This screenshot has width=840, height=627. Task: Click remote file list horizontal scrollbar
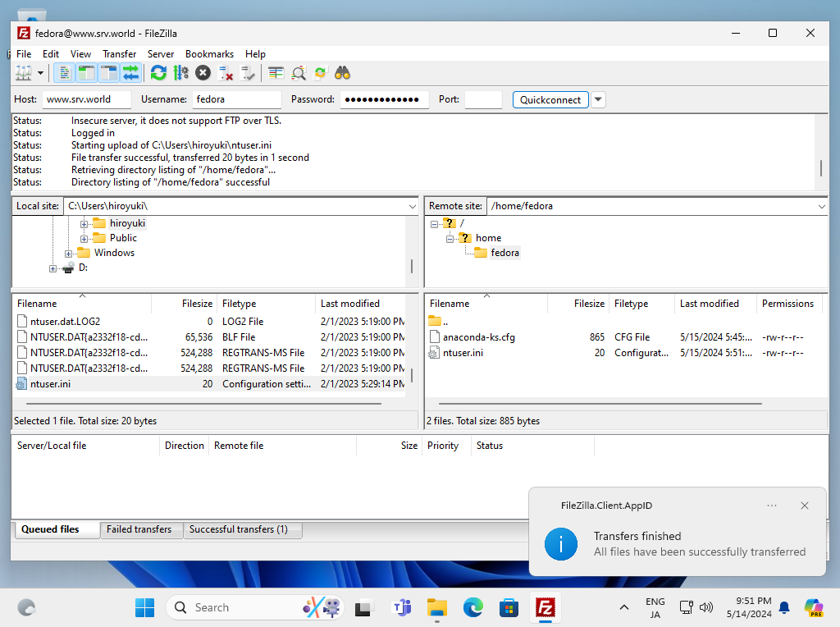(600, 404)
